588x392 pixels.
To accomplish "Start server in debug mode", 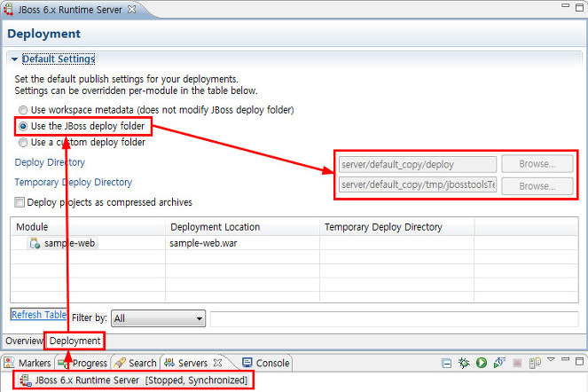I will [x=464, y=363].
